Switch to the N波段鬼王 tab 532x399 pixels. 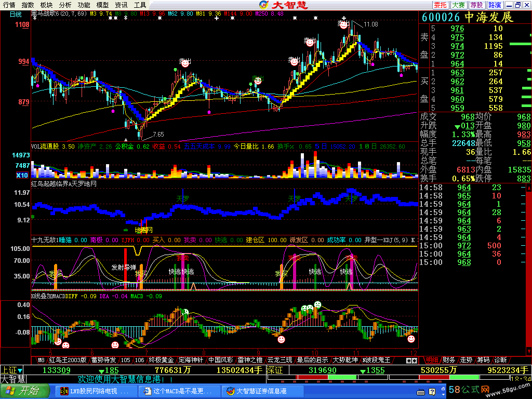pos(376,360)
